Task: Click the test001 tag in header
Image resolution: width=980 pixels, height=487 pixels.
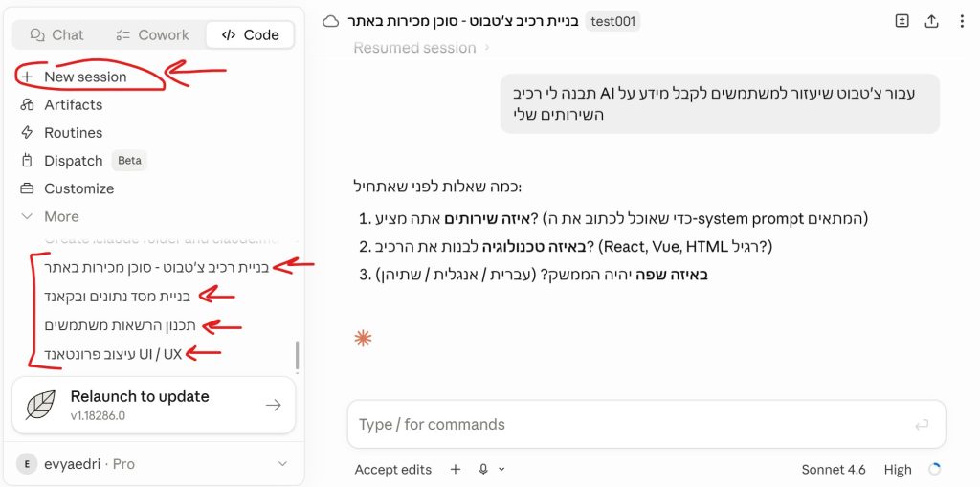Action: [613, 22]
